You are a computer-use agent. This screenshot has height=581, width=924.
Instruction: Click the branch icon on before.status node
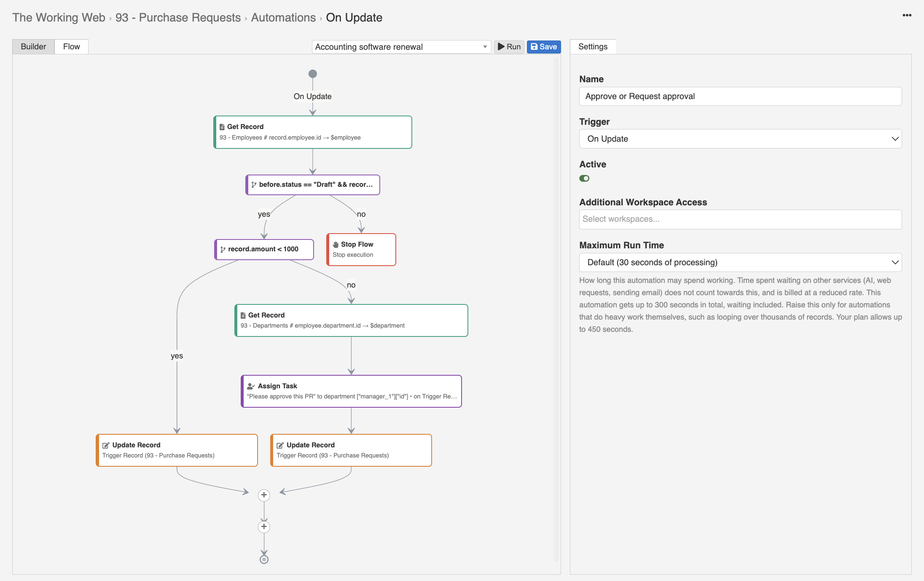(254, 185)
